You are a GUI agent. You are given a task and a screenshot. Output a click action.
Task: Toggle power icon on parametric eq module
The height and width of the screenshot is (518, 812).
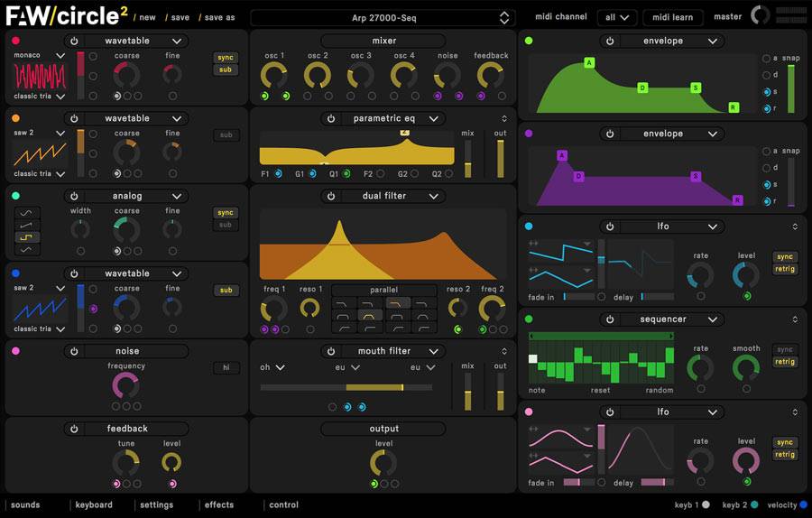(331, 118)
